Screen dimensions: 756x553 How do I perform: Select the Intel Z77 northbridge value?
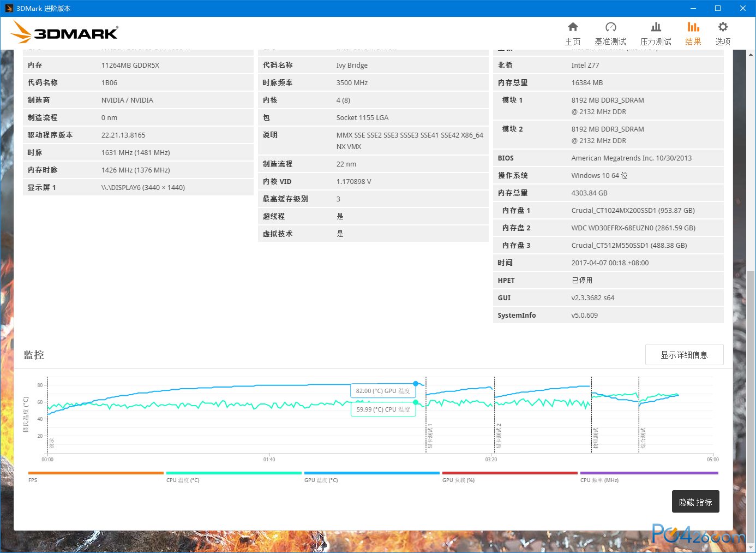pyautogui.click(x=585, y=66)
